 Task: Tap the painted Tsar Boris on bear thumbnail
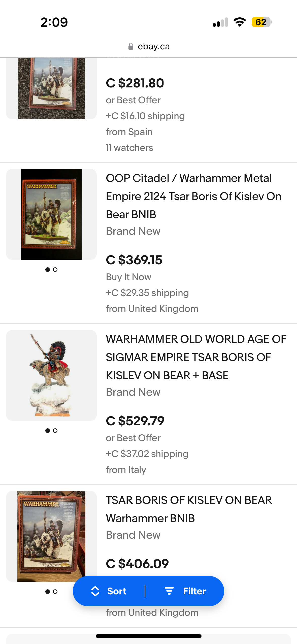tap(51, 375)
